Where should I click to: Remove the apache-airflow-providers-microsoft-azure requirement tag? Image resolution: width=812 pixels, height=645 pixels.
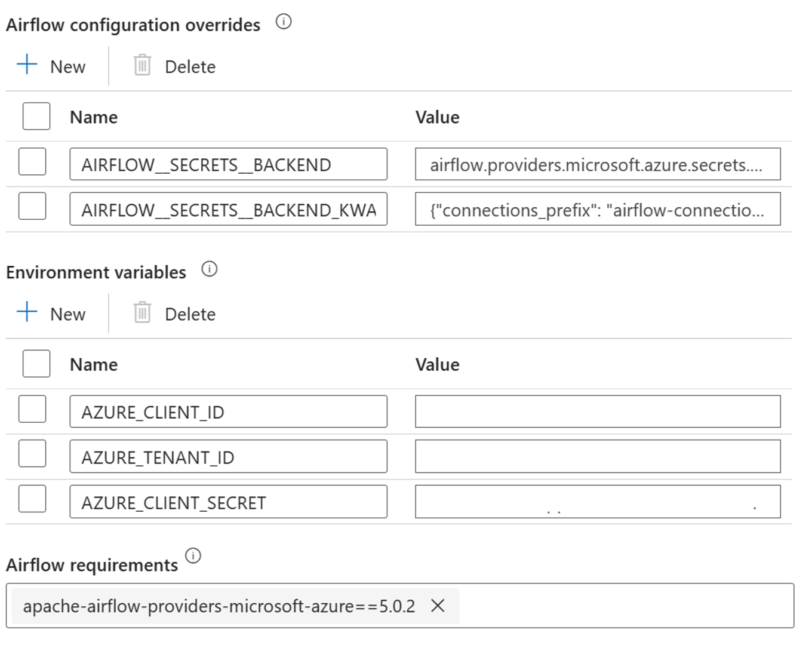[438, 606]
